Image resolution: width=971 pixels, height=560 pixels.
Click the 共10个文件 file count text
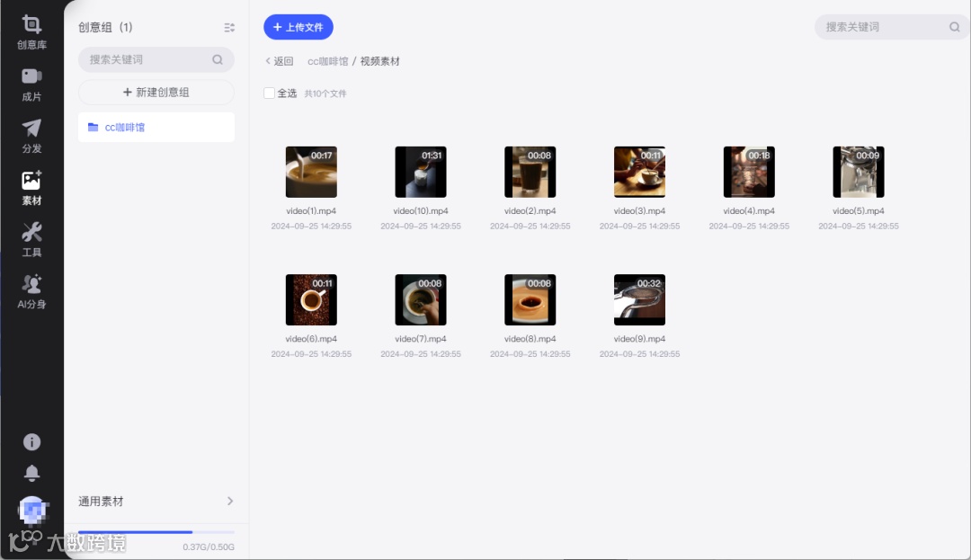click(325, 93)
